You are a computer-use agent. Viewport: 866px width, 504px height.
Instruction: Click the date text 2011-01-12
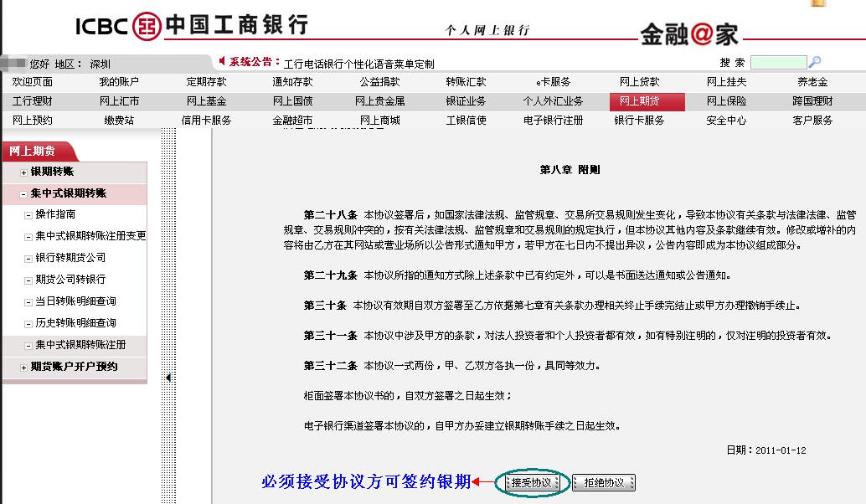coord(781,450)
